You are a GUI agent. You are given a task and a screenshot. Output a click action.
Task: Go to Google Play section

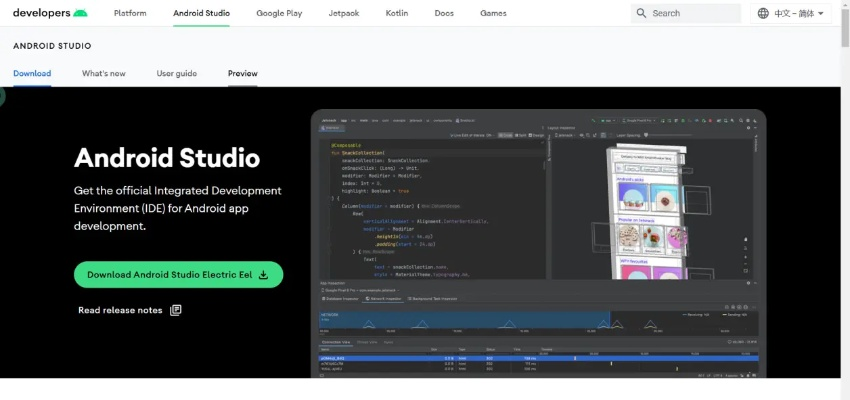tap(279, 13)
